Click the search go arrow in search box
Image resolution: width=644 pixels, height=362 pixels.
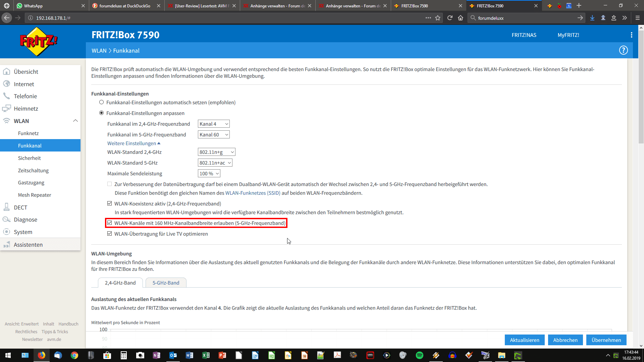click(580, 18)
